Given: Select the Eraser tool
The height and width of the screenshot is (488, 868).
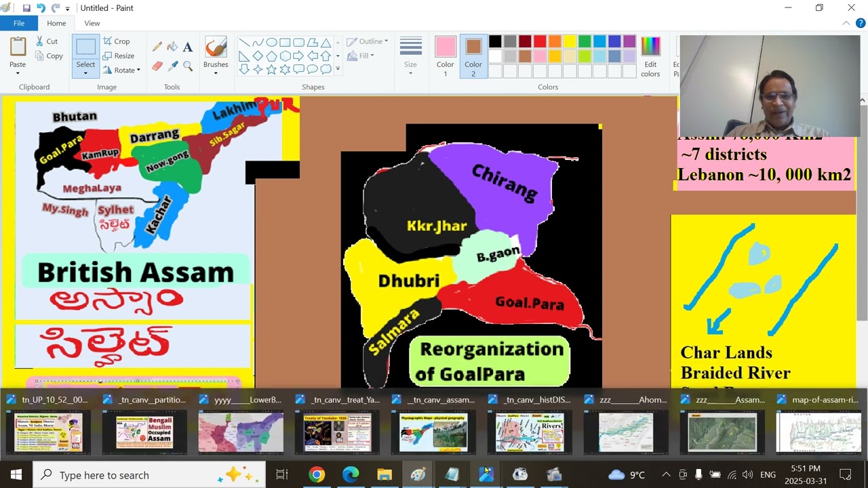Looking at the screenshot, I should point(157,66).
